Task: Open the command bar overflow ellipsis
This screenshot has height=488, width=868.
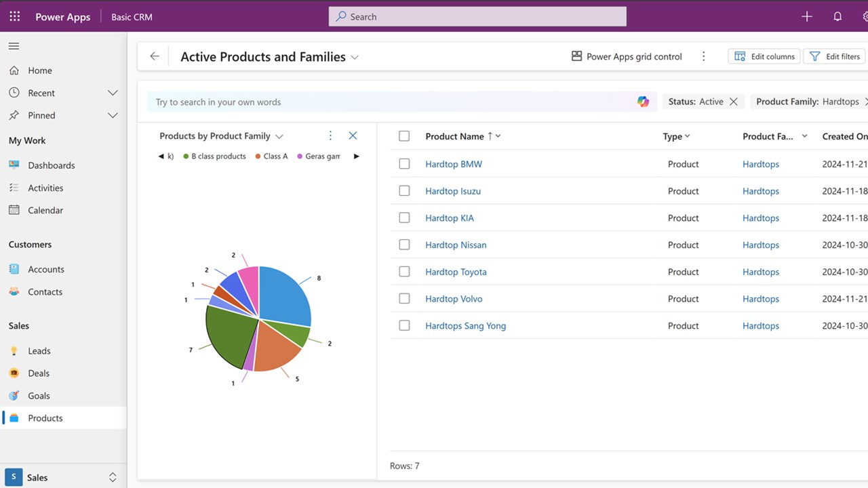Action: [x=703, y=56]
